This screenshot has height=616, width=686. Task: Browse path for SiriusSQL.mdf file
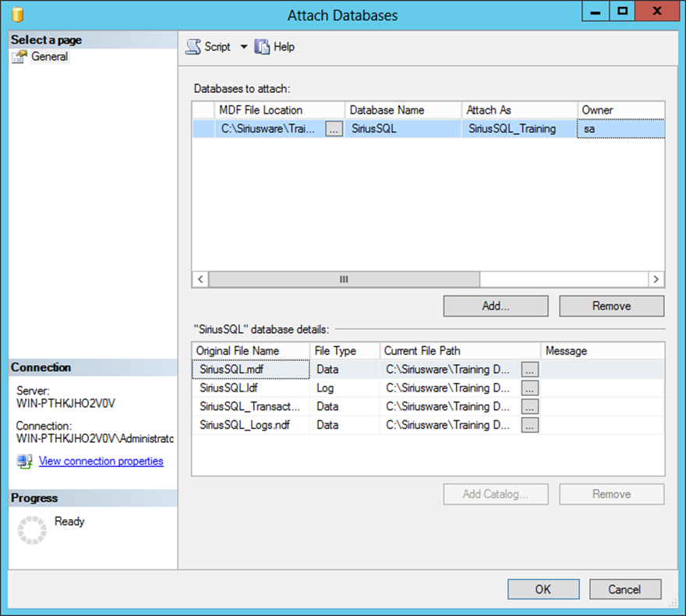coord(530,370)
